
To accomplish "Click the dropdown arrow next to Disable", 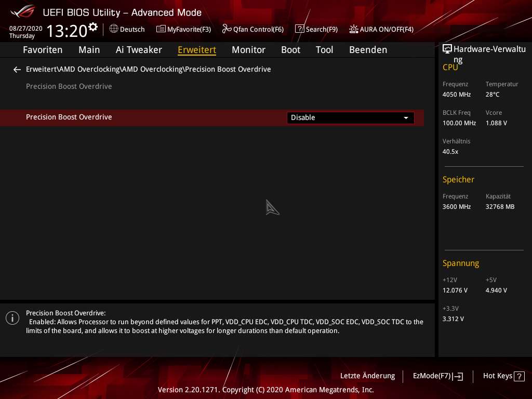I will pyautogui.click(x=406, y=118).
